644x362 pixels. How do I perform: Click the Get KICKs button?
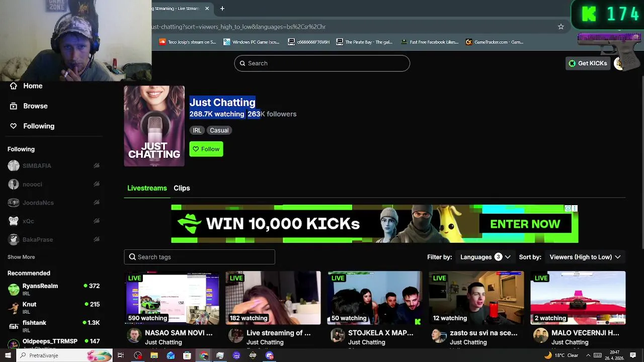click(588, 63)
